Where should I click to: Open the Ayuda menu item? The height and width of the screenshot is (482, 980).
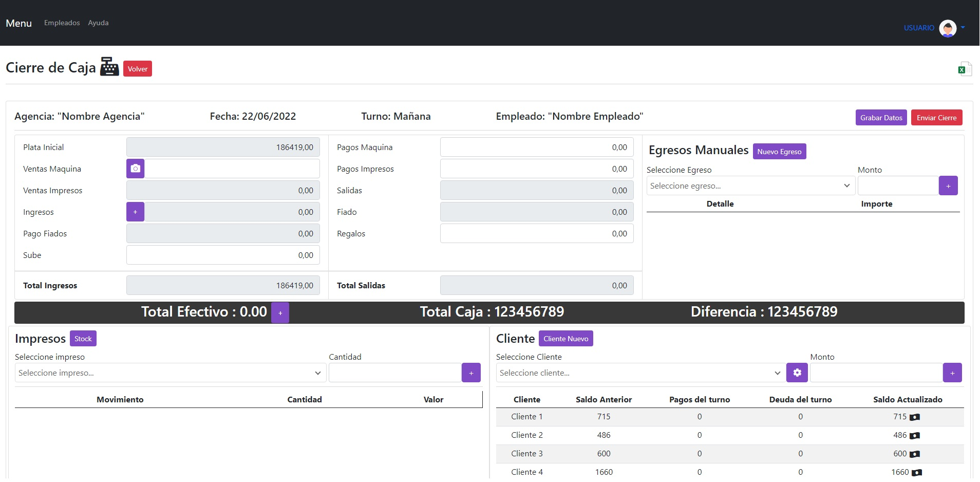[98, 23]
